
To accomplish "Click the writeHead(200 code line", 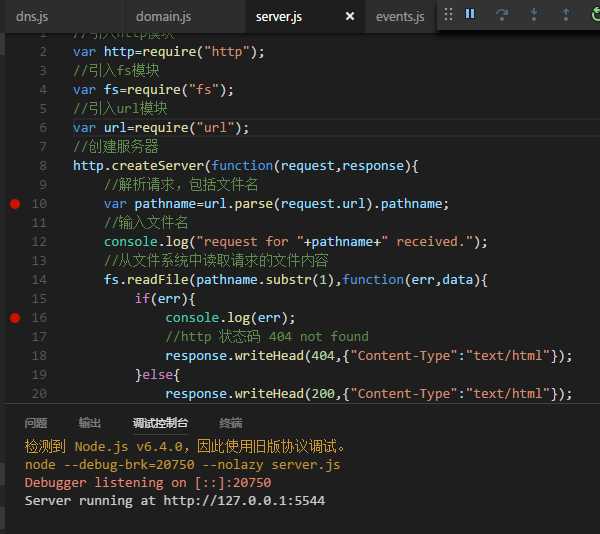I will (369, 394).
